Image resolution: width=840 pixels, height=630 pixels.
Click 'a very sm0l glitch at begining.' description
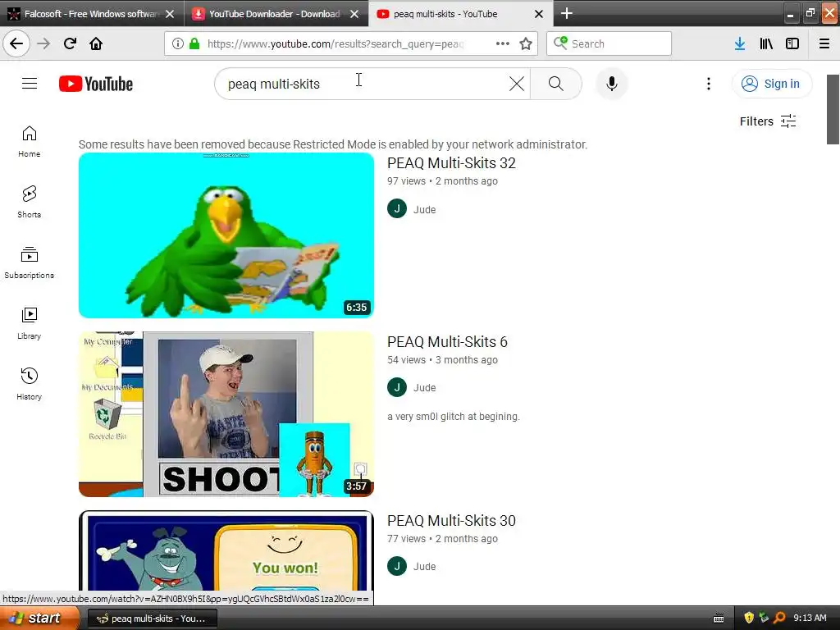click(453, 416)
